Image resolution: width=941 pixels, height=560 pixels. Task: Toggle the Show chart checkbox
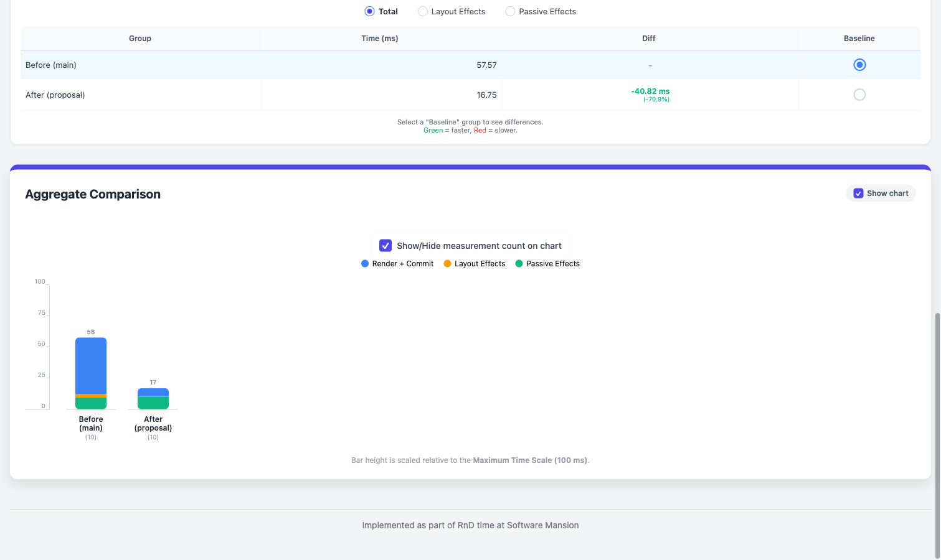858,194
